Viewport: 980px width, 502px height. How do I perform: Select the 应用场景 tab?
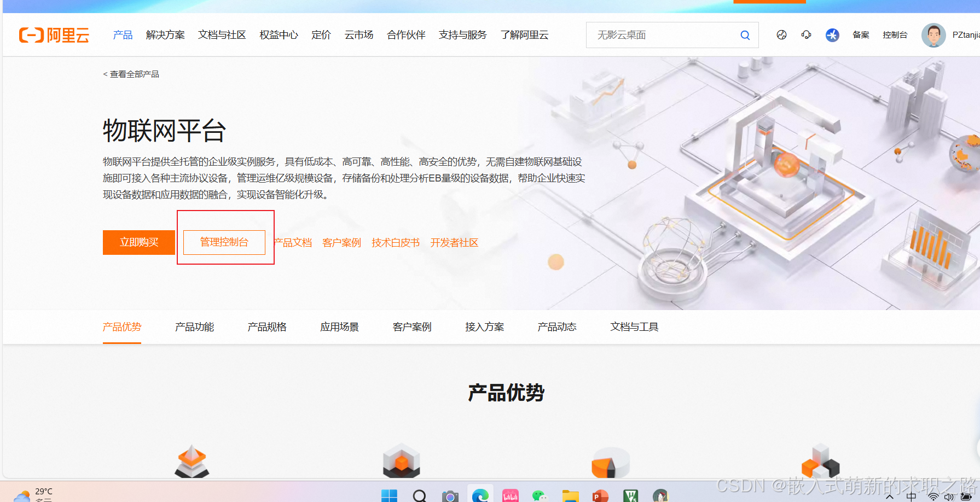pyautogui.click(x=339, y=327)
